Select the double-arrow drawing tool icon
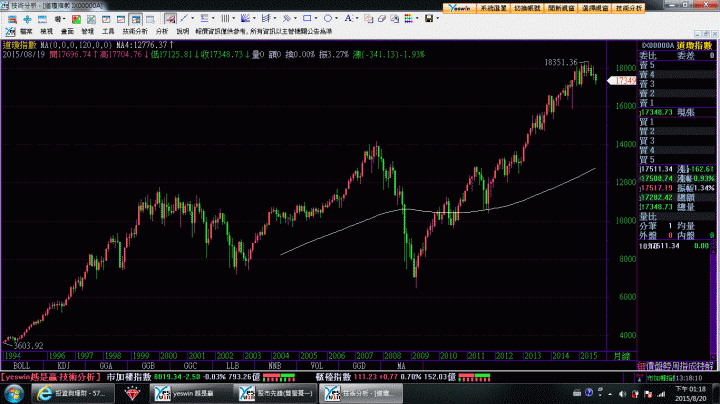The width and height of the screenshot is (720, 404). click(287, 18)
